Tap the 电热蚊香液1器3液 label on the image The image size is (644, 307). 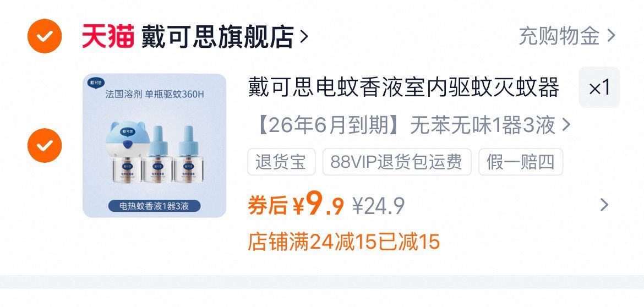[155, 206]
